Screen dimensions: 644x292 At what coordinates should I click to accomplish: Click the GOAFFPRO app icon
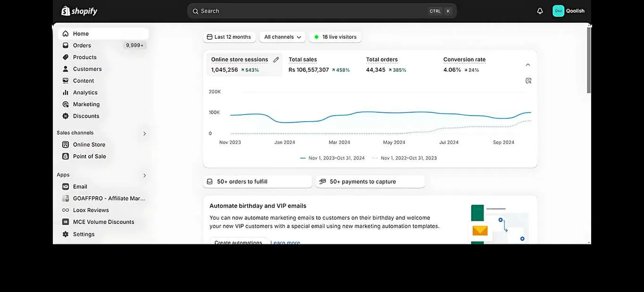[66, 198]
